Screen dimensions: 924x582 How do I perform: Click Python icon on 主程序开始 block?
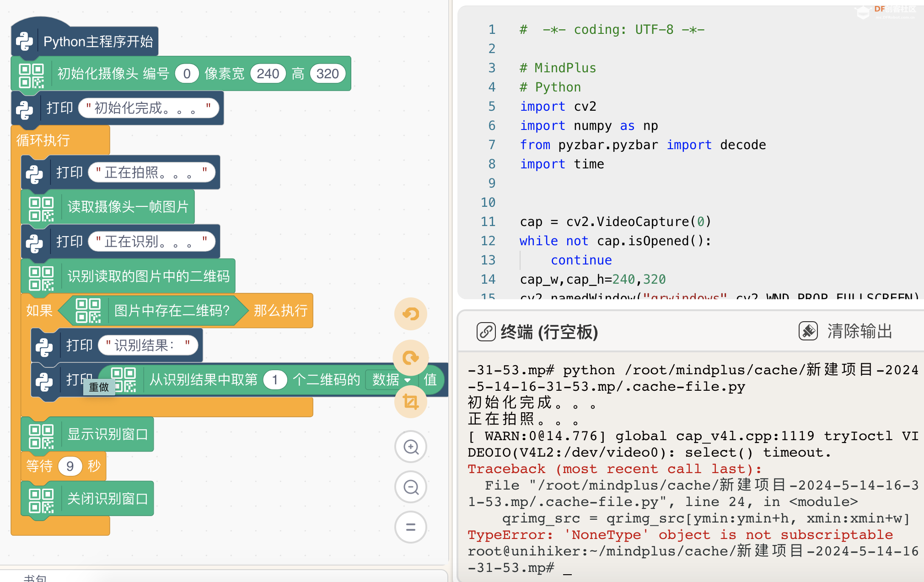[24, 42]
